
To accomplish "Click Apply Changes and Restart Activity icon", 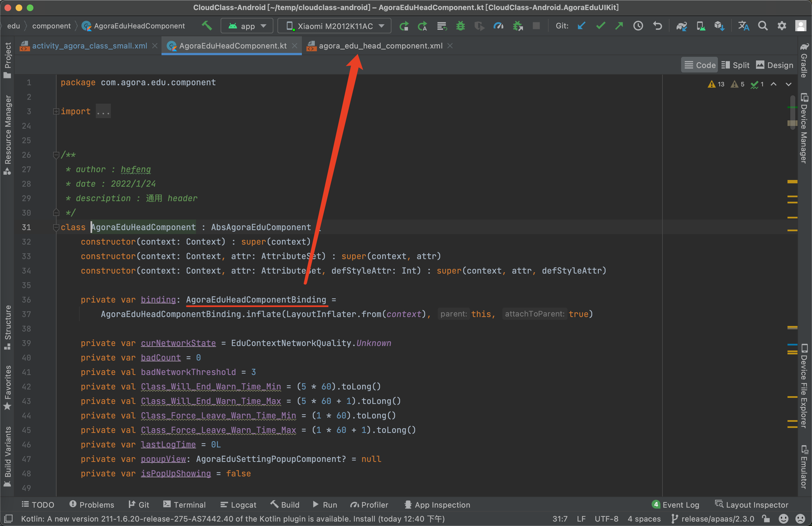I will (422, 26).
